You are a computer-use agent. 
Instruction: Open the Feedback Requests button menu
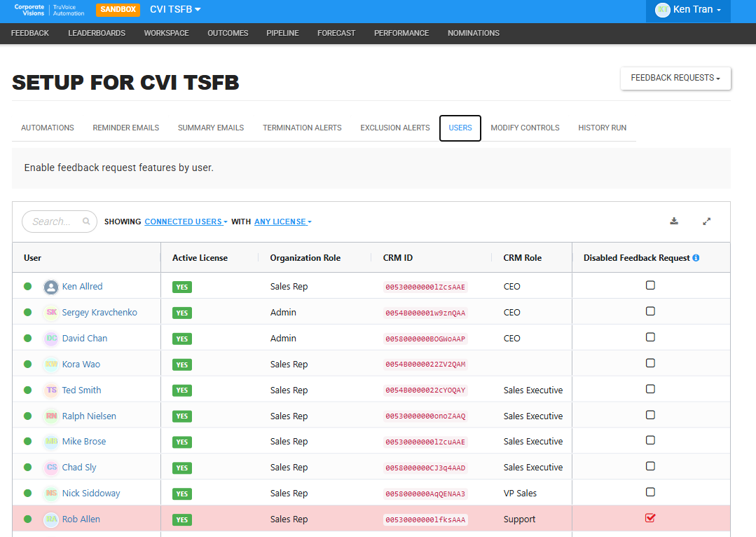point(675,78)
